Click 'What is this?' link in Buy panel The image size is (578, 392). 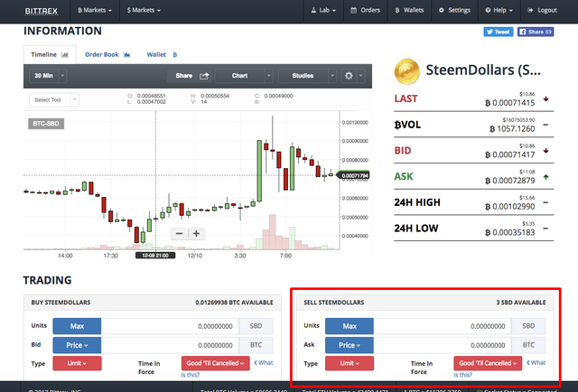[x=266, y=363]
